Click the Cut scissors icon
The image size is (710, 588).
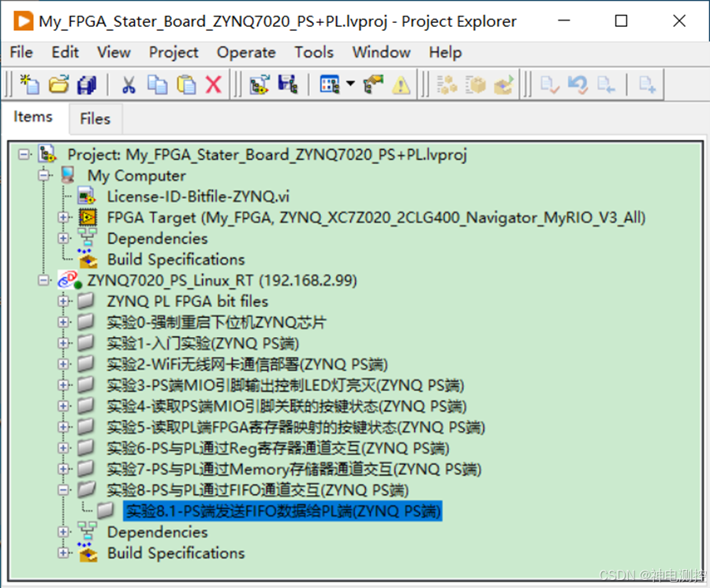(129, 84)
